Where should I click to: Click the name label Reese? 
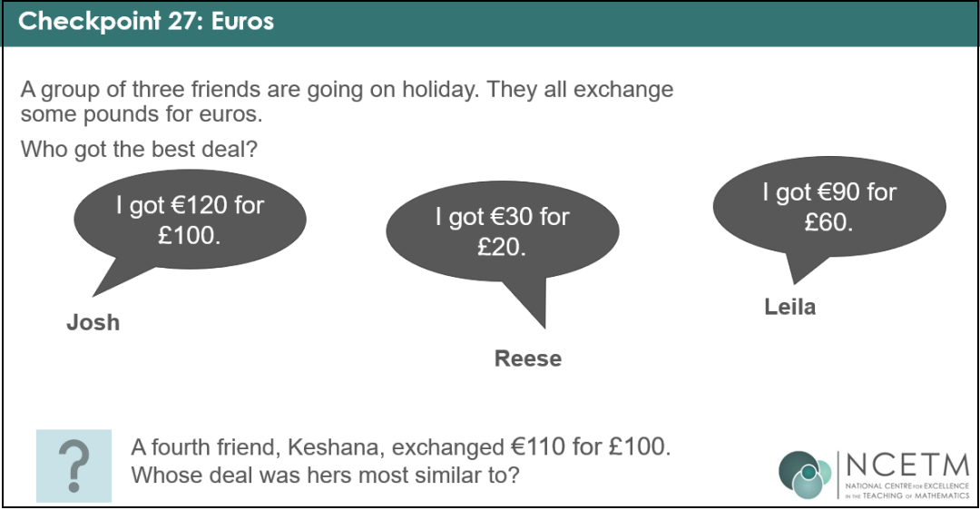pos(528,358)
